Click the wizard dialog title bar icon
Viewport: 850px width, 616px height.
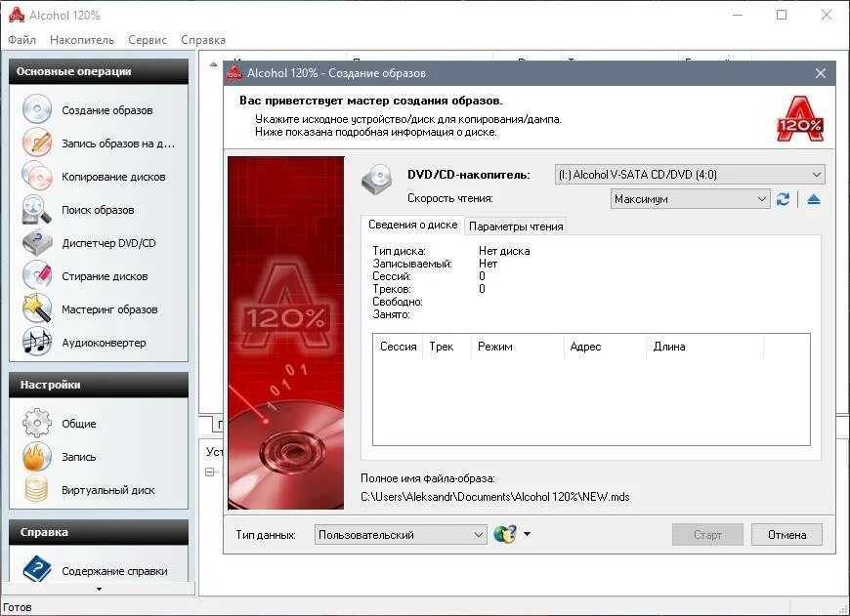tap(234, 73)
